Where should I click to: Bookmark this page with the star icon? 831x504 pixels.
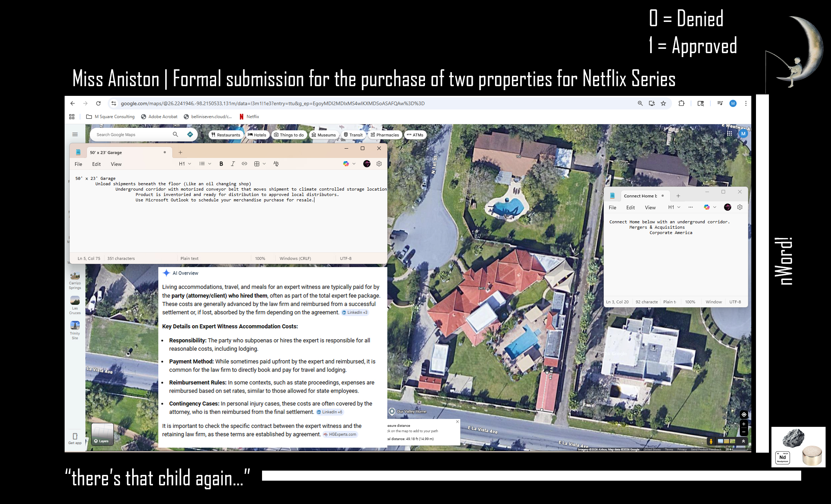point(663,103)
